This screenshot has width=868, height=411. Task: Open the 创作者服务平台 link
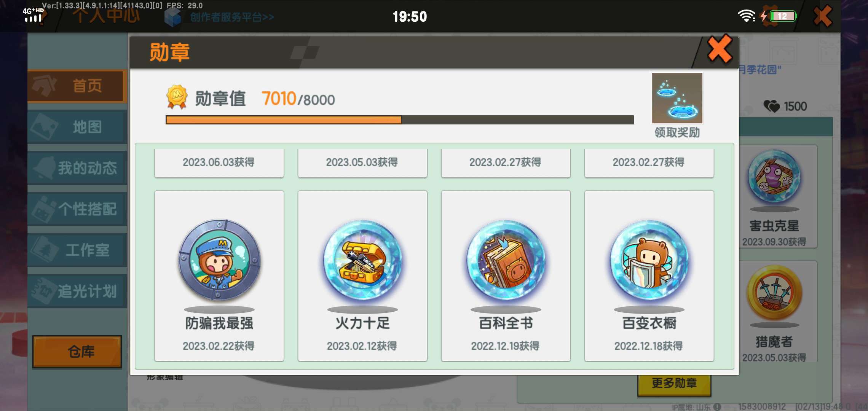point(232,17)
